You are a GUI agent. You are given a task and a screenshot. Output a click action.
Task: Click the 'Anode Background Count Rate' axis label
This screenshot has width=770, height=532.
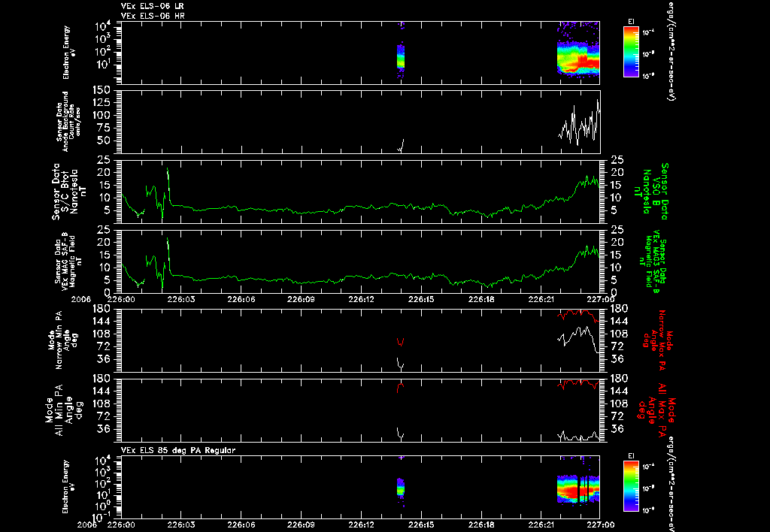(x=68, y=121)
